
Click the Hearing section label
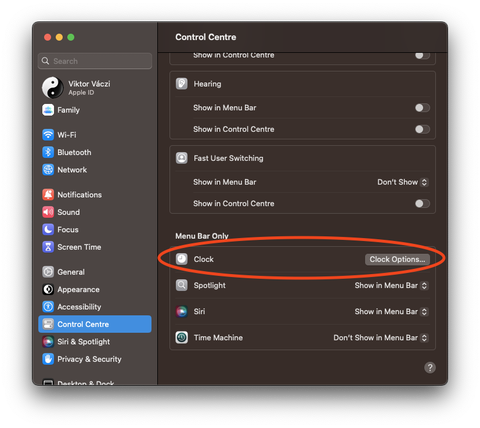click(207, 84)
